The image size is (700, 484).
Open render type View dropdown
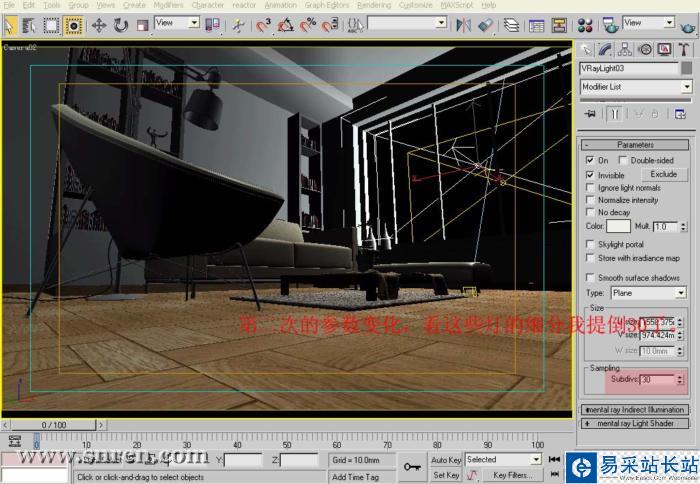pos(648,23)
